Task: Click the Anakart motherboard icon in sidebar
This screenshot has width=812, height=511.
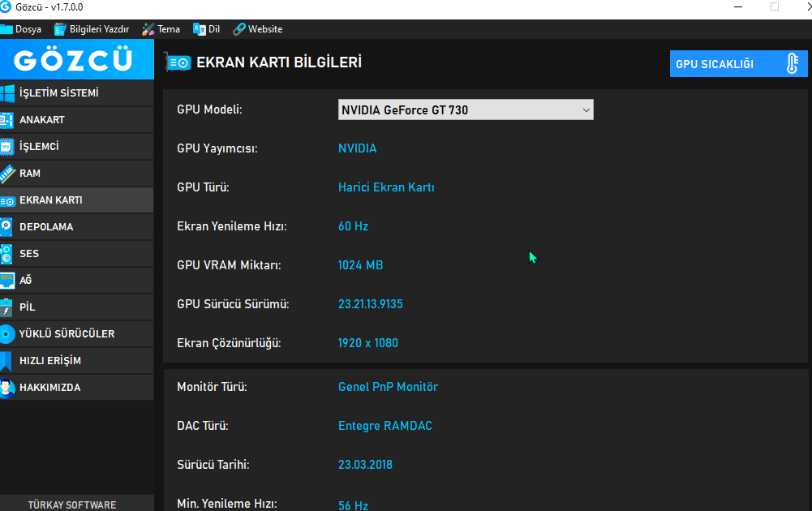Action: click(6, 120)
